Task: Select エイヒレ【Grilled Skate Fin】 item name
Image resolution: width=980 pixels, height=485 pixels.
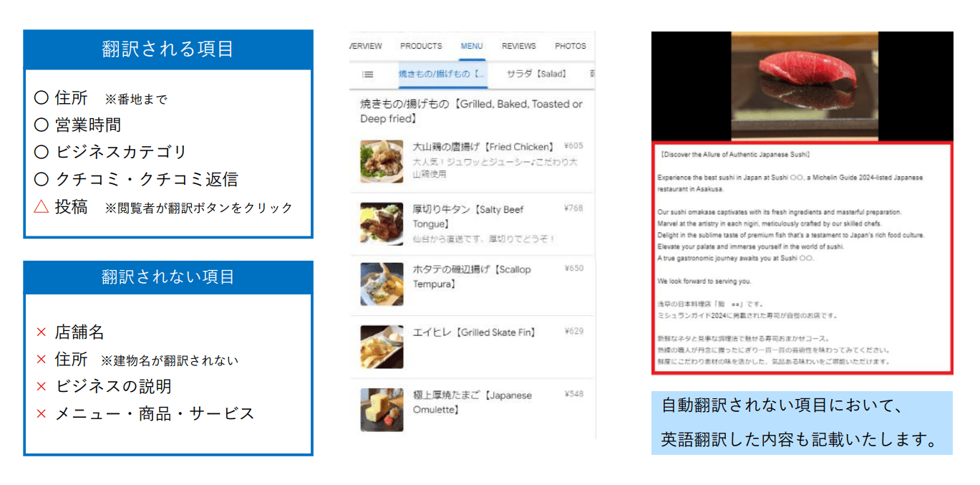Action: tap(474, 332)
